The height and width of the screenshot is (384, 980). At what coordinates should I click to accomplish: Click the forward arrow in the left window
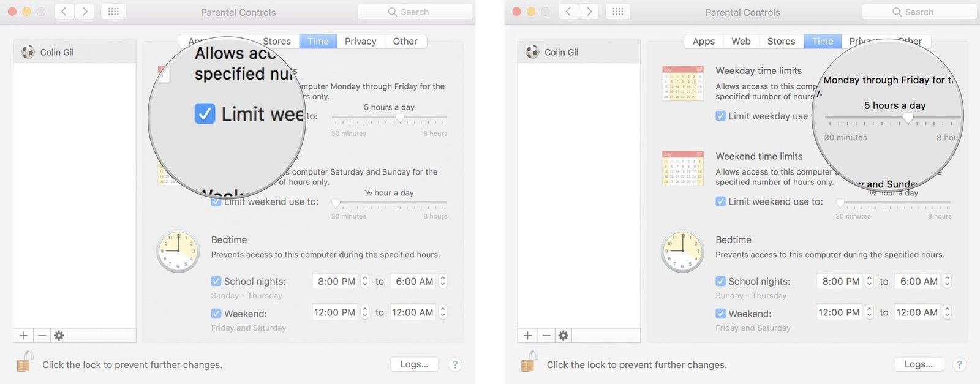coord(85,12)
